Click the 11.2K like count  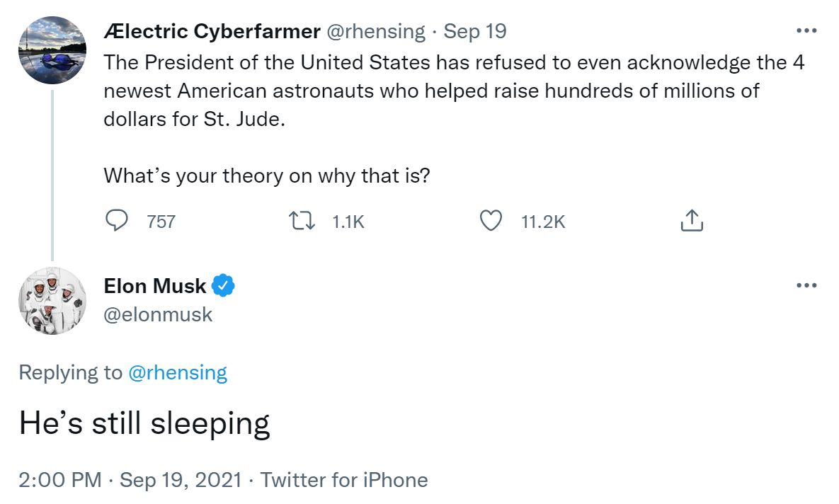(x=542, y=221)
